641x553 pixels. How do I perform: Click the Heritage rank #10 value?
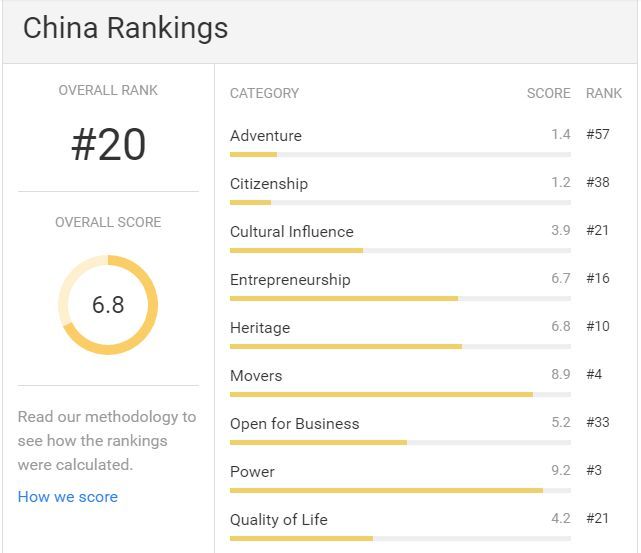pos(598,326)
